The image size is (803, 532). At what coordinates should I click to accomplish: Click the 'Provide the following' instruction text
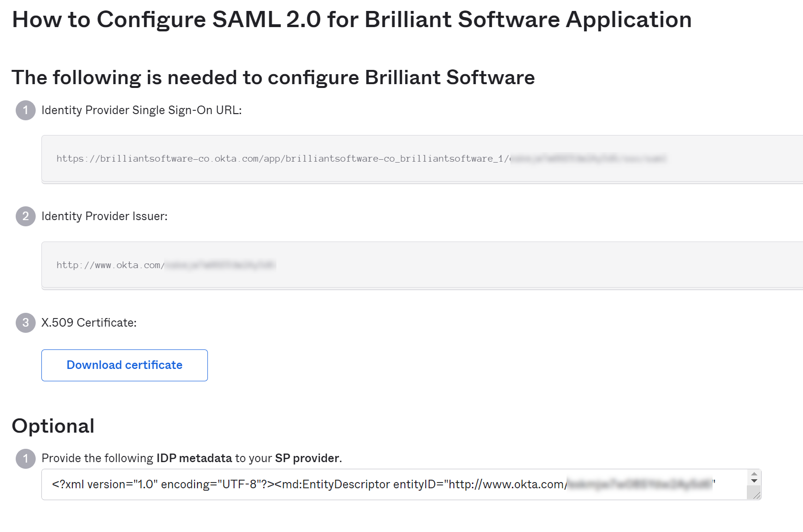[x=97, y=458]
